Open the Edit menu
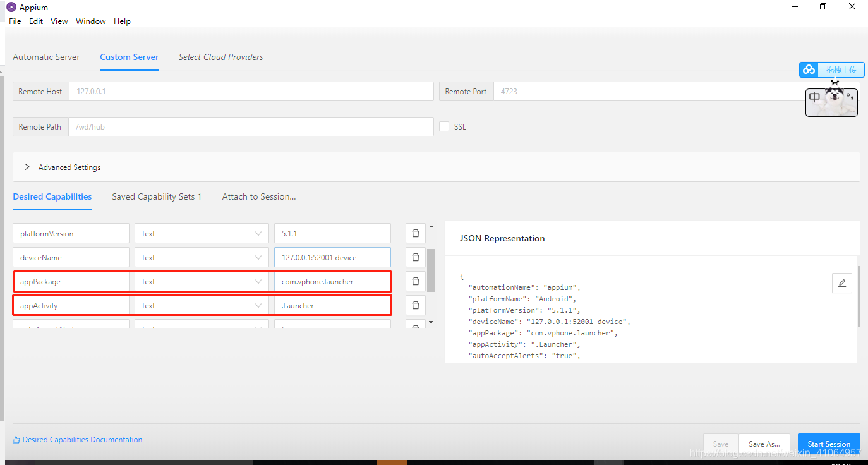Screen dimensions: 868x465 pyautogui.click(x=36, y=21)
